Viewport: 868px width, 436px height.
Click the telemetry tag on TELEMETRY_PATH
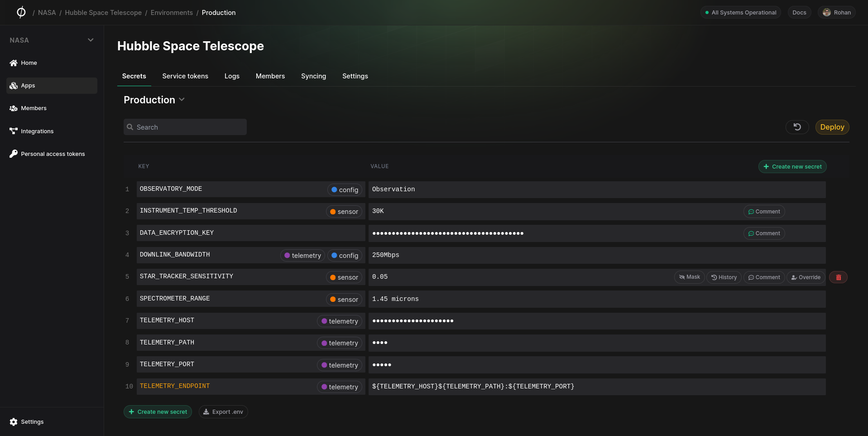tap(340, 343)
